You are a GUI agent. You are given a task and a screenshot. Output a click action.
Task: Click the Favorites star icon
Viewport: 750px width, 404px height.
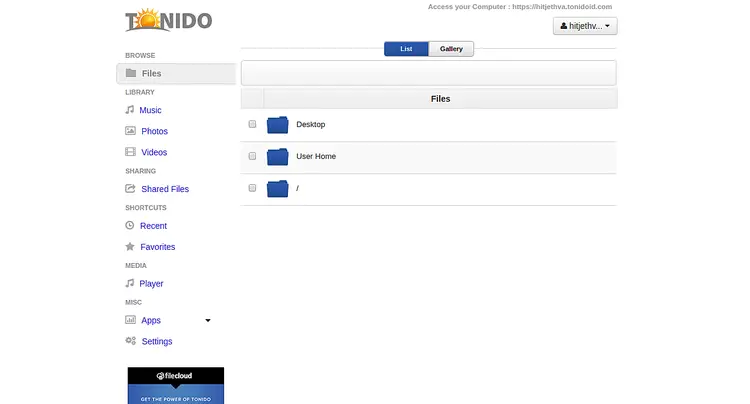pos(130,246)
